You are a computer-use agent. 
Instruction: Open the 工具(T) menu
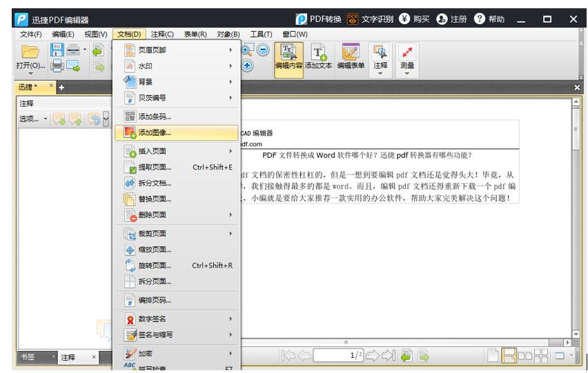coord(261,34)
